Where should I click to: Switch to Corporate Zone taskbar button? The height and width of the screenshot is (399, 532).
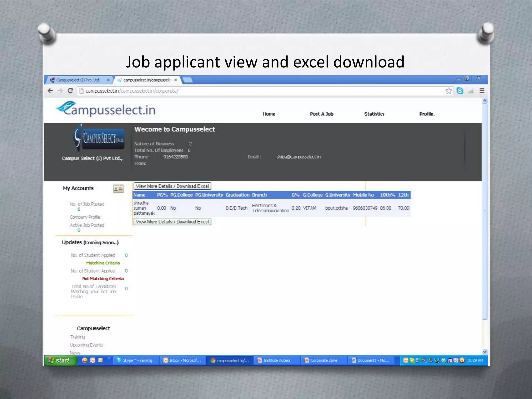point(323,360)
